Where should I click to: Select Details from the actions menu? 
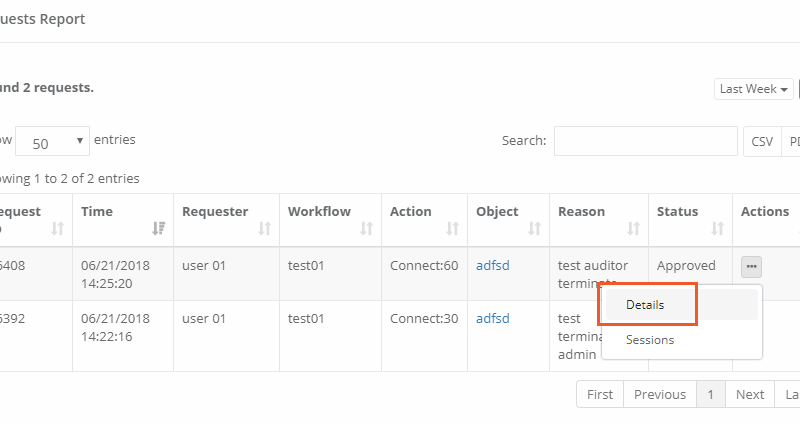(646, 304)
